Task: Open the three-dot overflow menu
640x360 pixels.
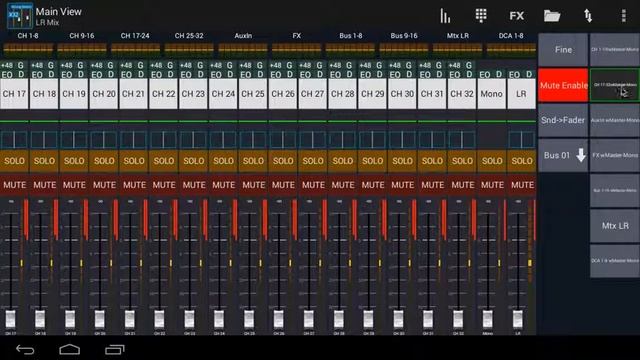Action: [623, 16]
